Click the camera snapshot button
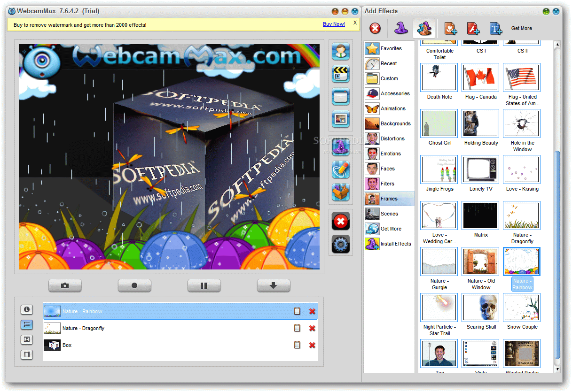This screenshot has width=572, height=392. coord(65,285)
